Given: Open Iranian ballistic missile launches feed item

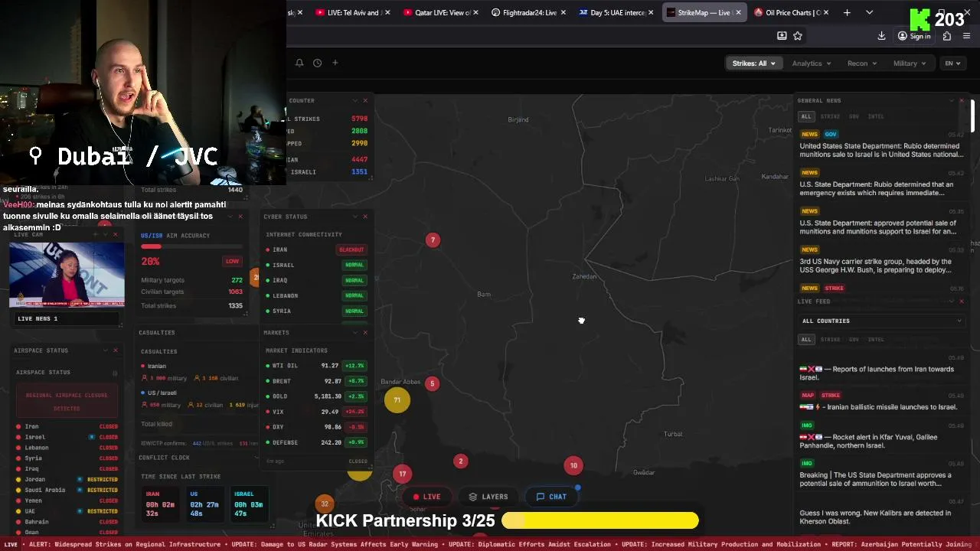Looking at the screenshot, I should (880, 402).
